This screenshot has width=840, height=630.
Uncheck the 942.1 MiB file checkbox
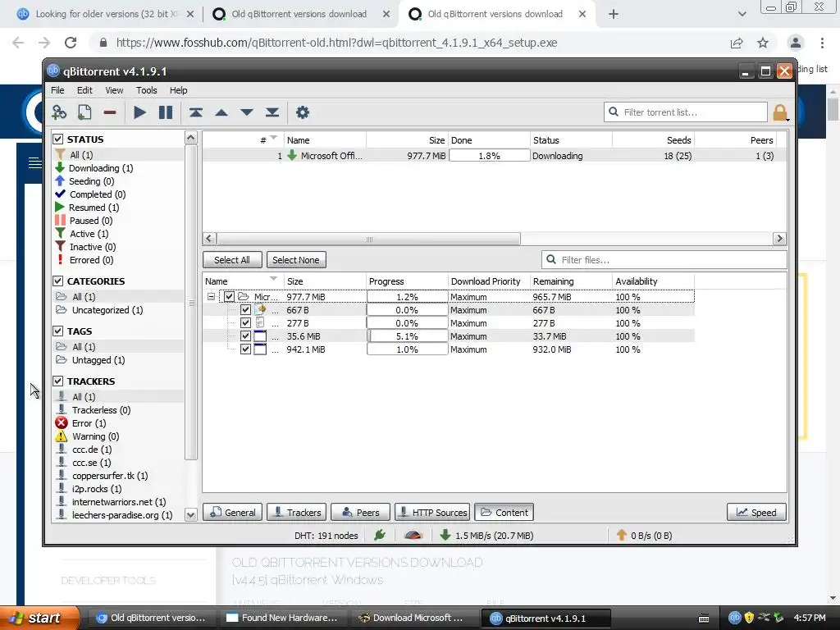(x=245, y=349)
